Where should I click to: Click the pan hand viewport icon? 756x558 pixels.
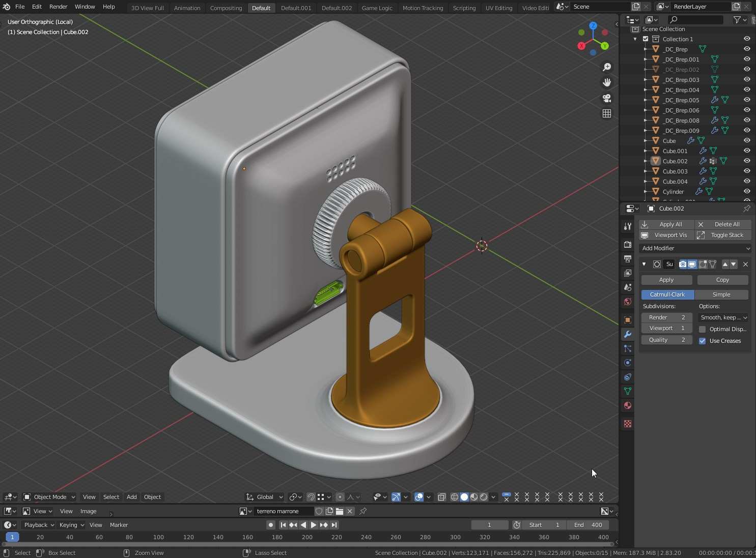pyautogui.click(x=606, y=82)
